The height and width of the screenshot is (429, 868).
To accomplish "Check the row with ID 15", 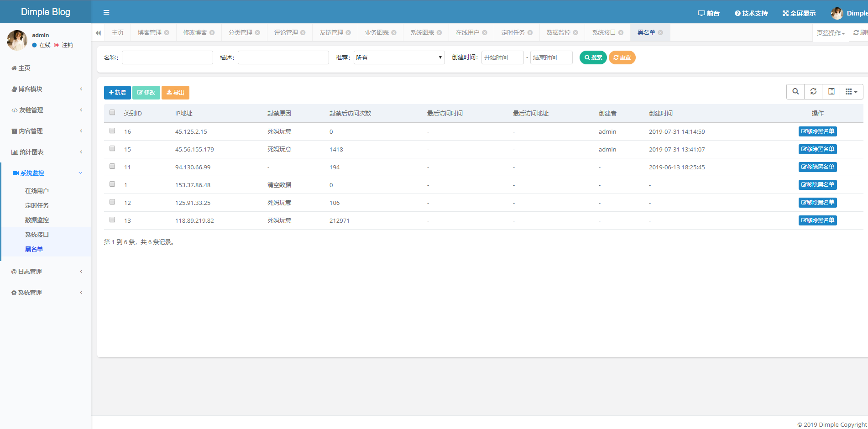I will click(112, 149).
